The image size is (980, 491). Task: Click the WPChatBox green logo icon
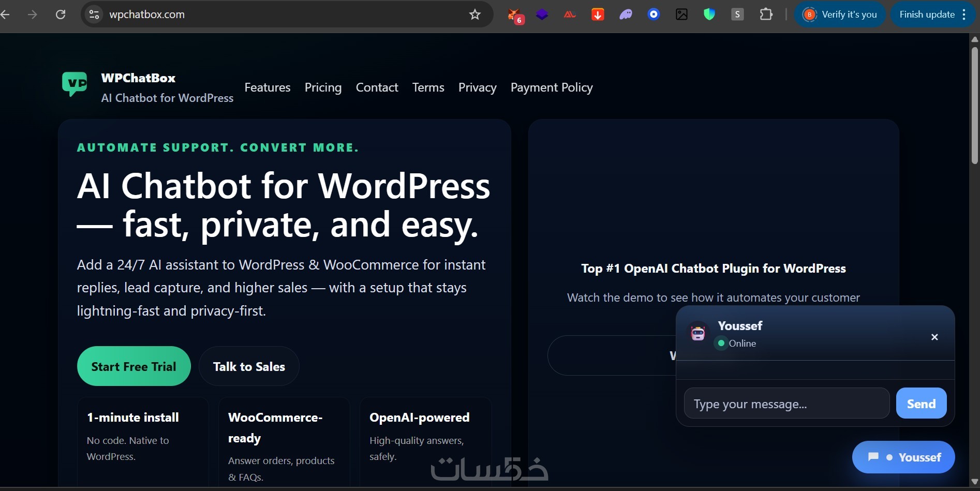(75, 84)
